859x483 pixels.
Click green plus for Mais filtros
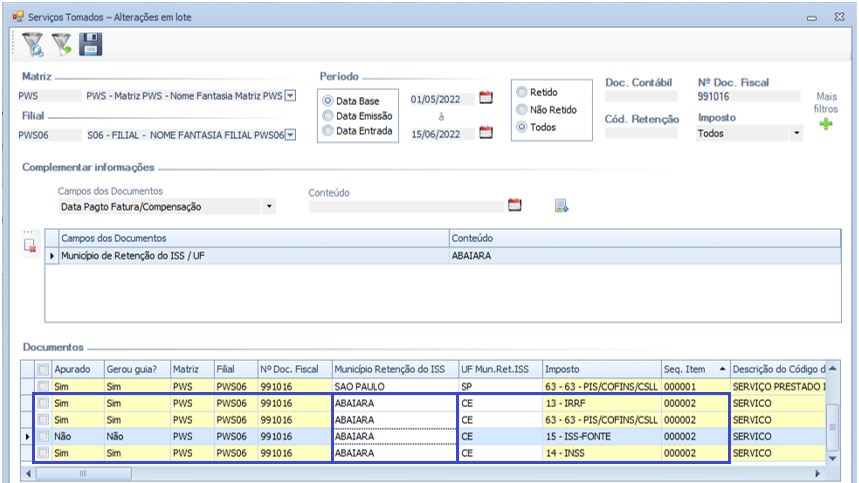point(826,125)
